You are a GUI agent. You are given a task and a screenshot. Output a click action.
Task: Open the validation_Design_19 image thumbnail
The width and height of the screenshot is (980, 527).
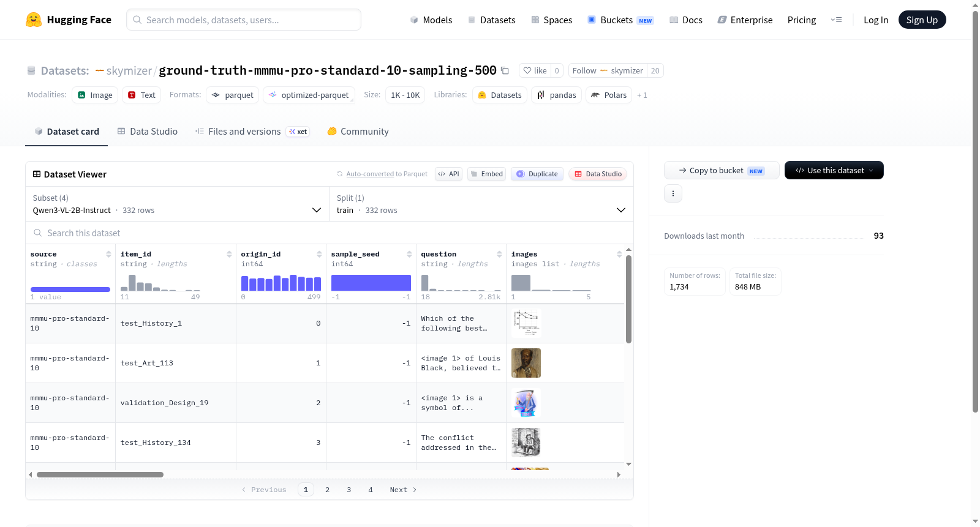(526, 403)
